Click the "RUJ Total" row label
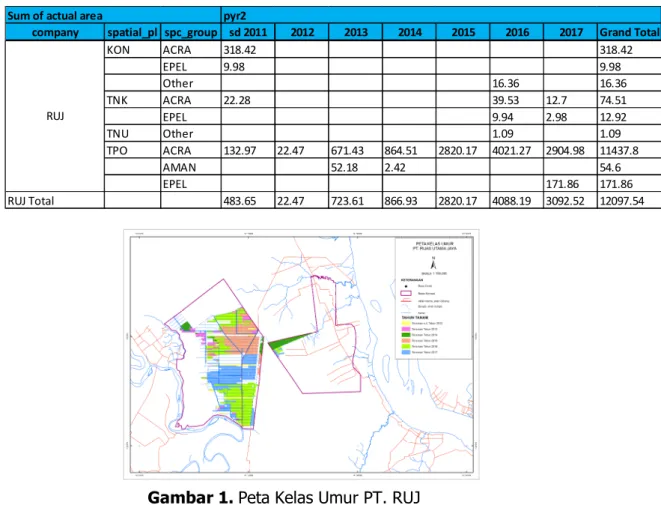The width and height of the screenshot is (661, 505). (x=55, y=201)
